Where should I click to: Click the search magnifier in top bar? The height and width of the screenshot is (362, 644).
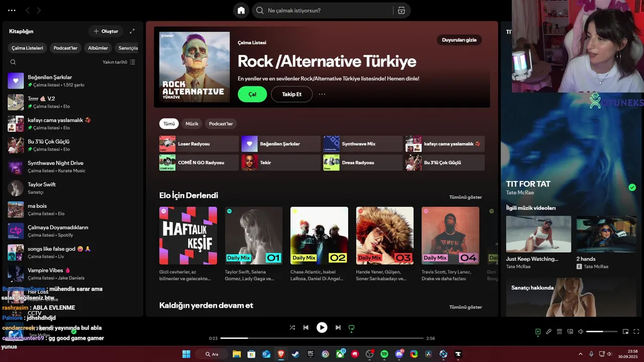coord(260,11)
